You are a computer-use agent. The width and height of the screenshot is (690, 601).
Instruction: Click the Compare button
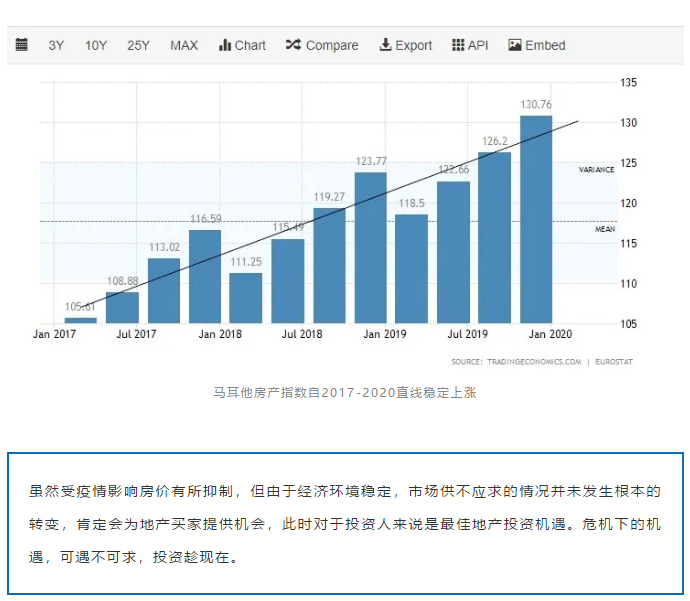pos(322,45)
